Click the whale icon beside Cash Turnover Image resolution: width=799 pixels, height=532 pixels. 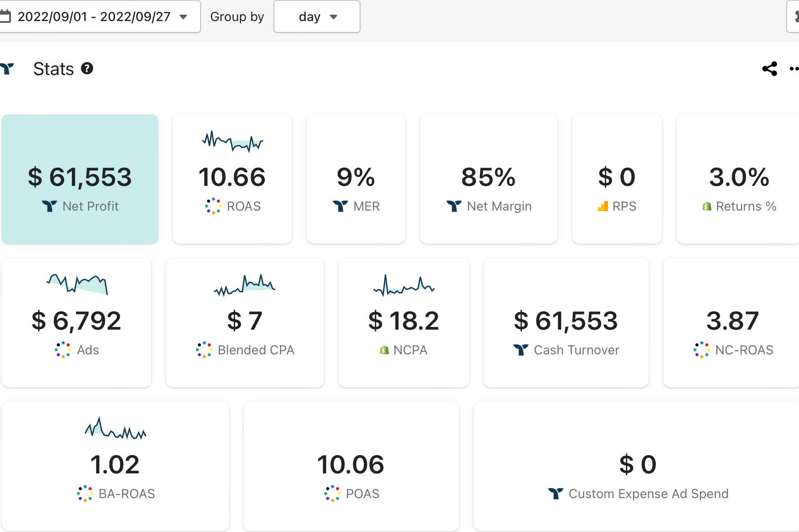tap(521, 350)
